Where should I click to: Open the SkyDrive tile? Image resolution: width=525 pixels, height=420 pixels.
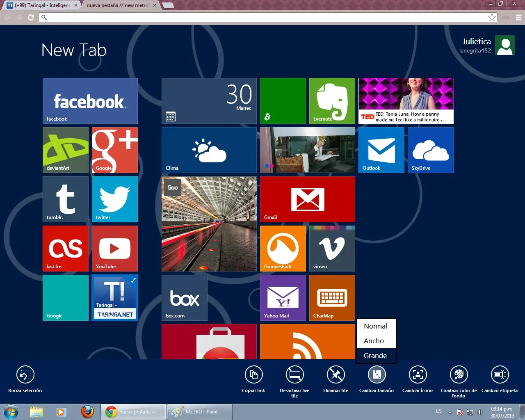pyautogui.click(x=431, y=150)
